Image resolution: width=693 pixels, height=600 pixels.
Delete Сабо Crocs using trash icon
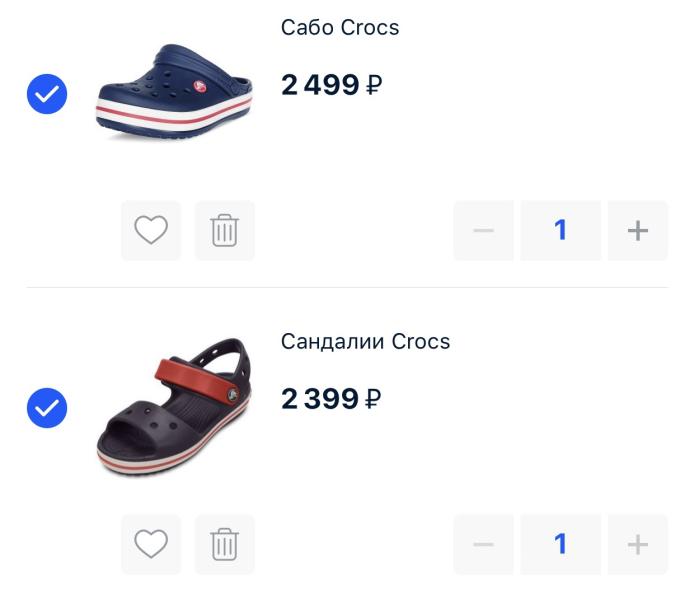(225, 231)
